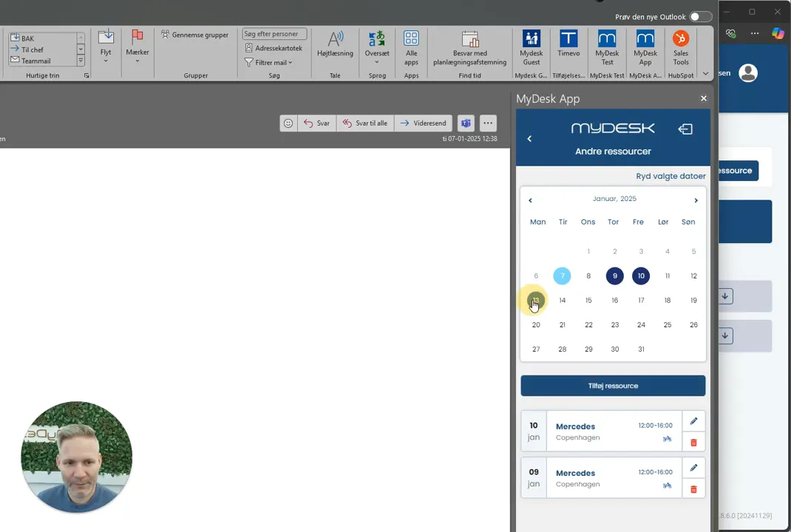Click Gennemse grupper

tap(194, 35)
